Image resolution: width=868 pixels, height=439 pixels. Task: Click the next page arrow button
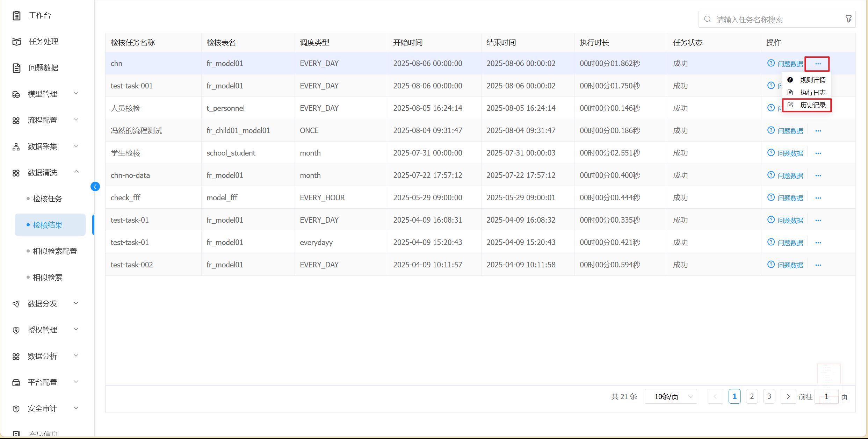click(x=788, y=396)
